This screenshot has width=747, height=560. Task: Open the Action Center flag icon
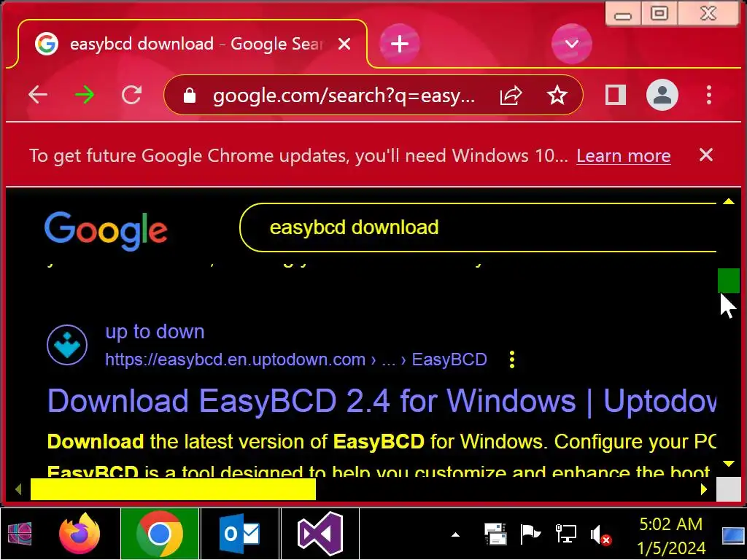530,534
